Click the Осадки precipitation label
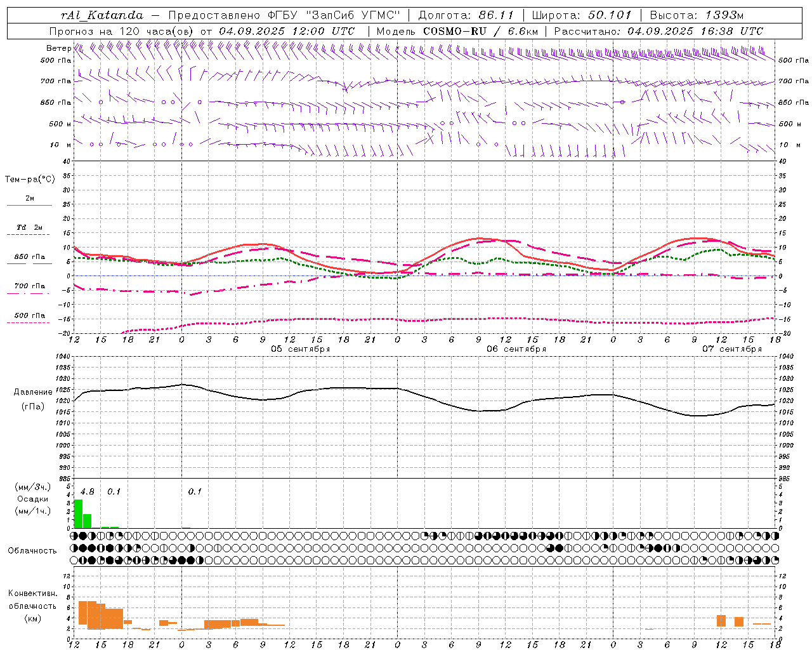The height and width of the screenshot is (650, 812). (x=32, y=499)
